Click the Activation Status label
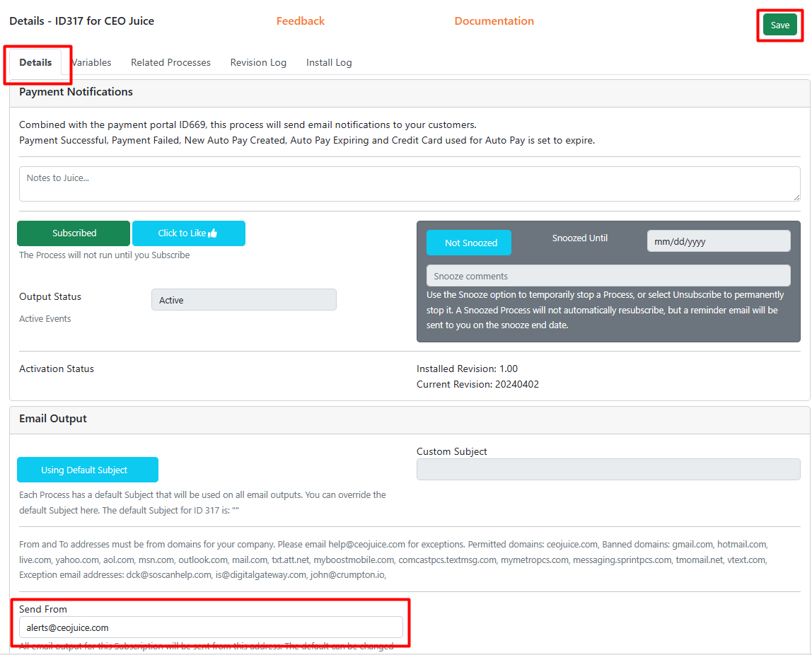The height and width of the screenshot is (655, 812). pos(57,369)
